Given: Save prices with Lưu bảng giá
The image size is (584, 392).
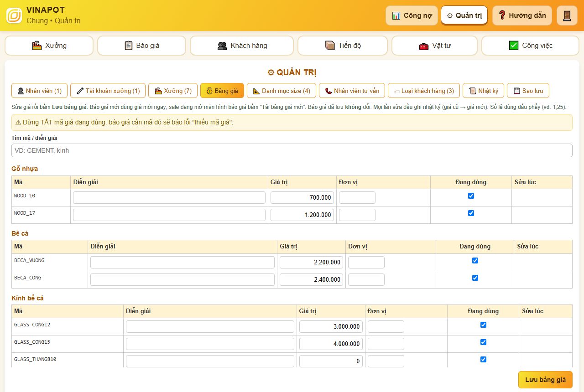Looking at the screenshot, I should click(545, 380).
